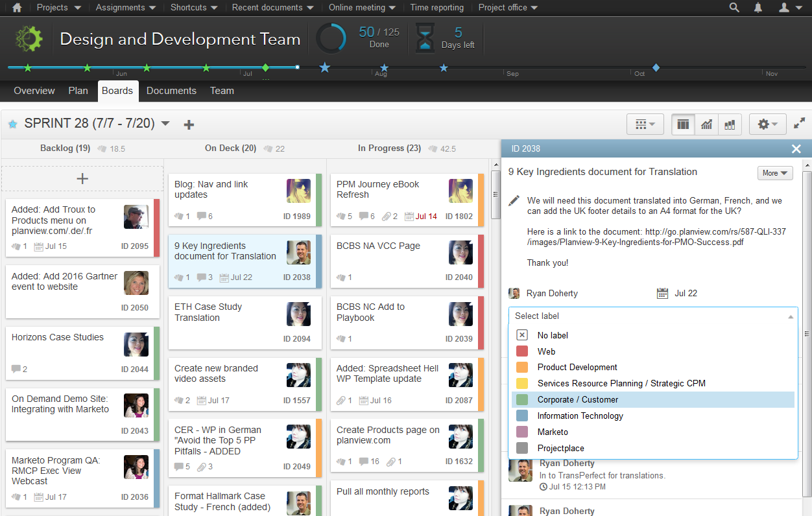The height and width of the screenshot is (516, 812).
Task: Click avatar on 9 Key Ingredients card
Action: (x=298, y=252)
